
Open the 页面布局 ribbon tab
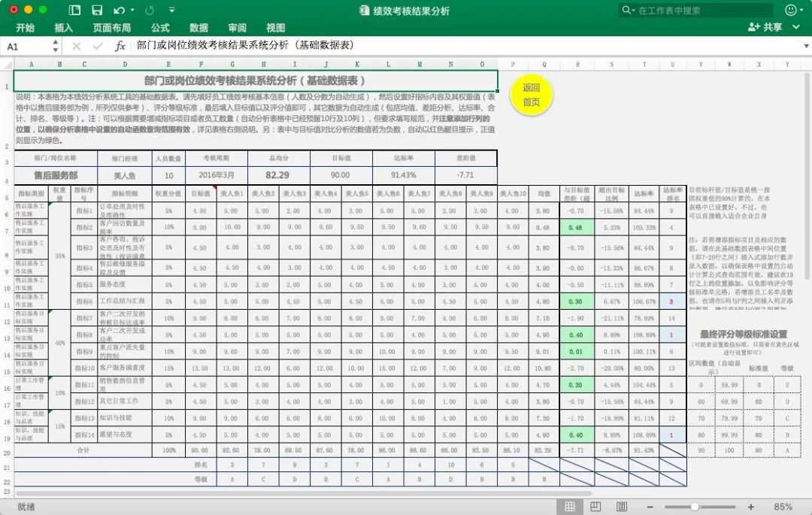click(x=111, y=28)
